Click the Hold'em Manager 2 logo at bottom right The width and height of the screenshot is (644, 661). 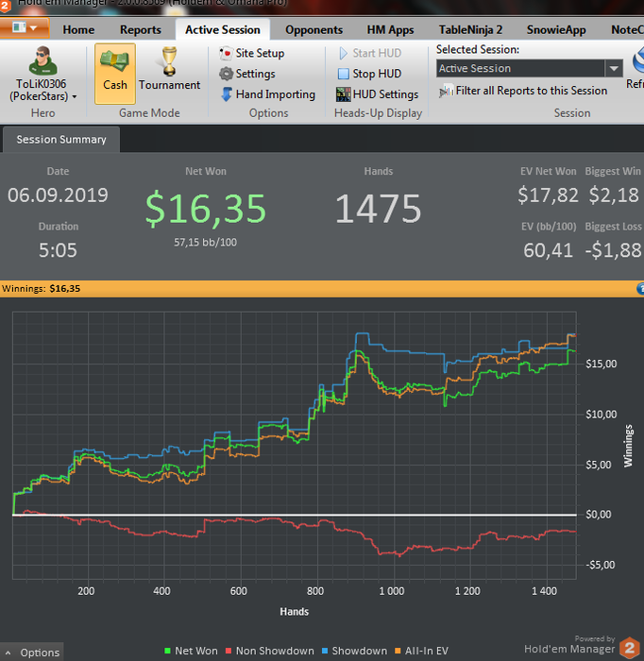click(630, 648)
